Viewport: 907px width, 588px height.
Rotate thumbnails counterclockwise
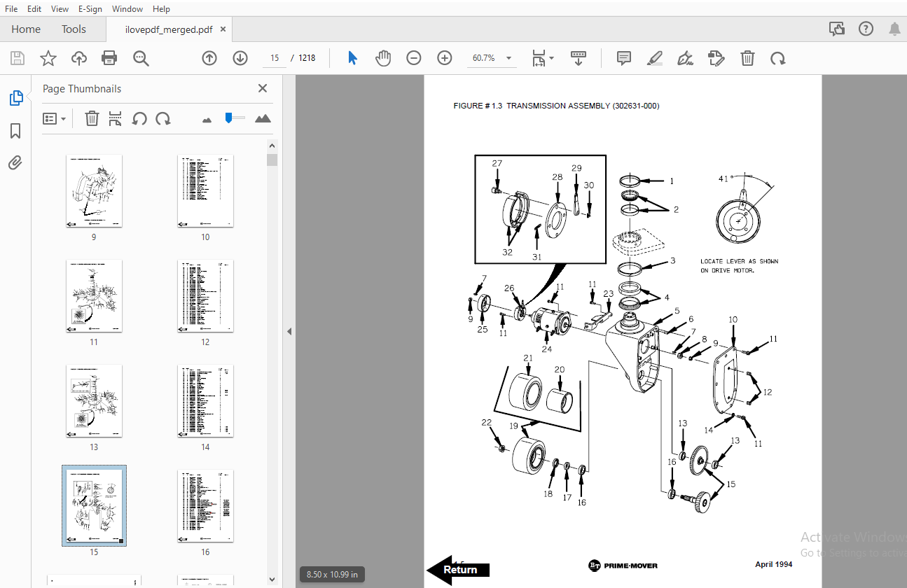coord(139,118)
